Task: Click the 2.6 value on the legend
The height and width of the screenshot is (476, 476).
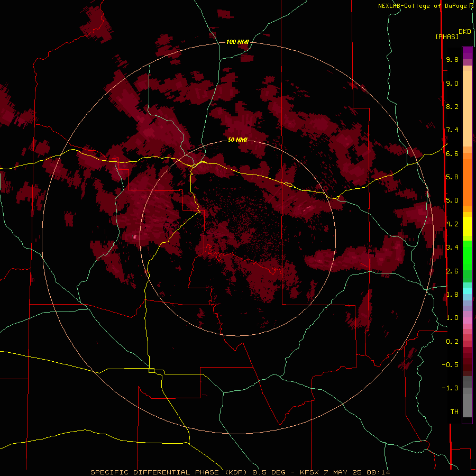Action: pyautogui.click(x=452, y=271)
